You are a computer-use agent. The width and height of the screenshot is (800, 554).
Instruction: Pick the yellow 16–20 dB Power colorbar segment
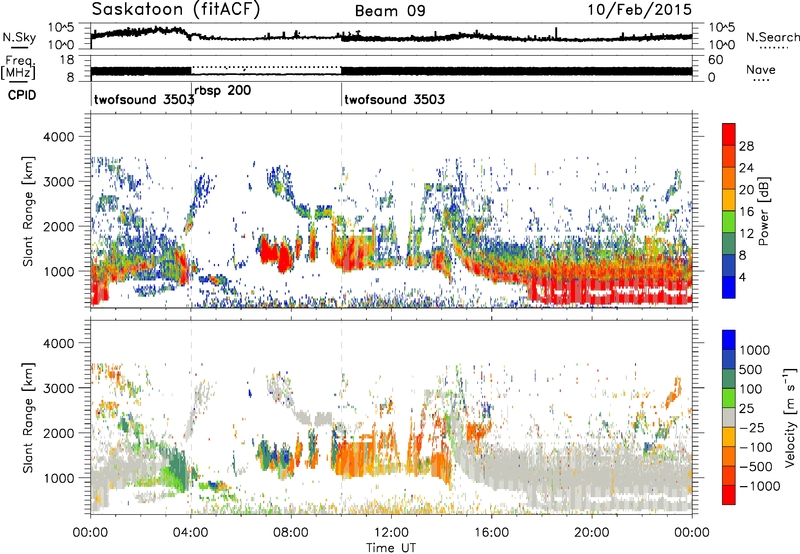pos(729,200)
